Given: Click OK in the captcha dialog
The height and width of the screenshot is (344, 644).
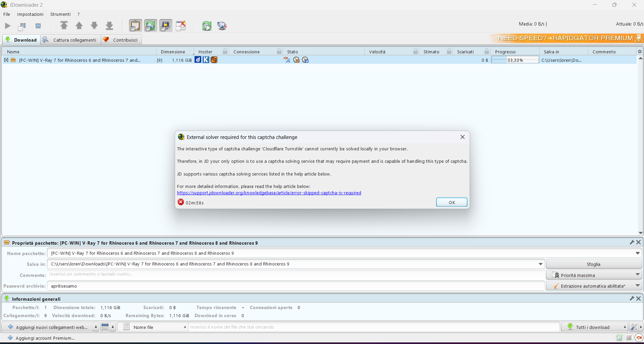Looking at the screenshot, I should pos(452,202).
